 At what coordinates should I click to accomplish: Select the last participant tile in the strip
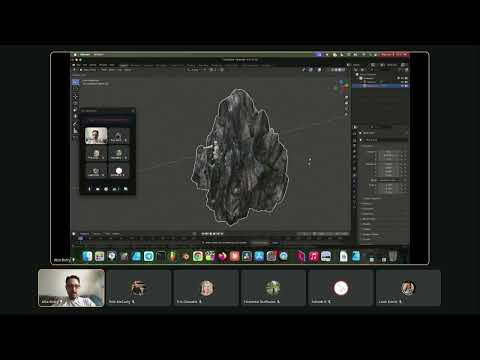click(x=408, y=288)
